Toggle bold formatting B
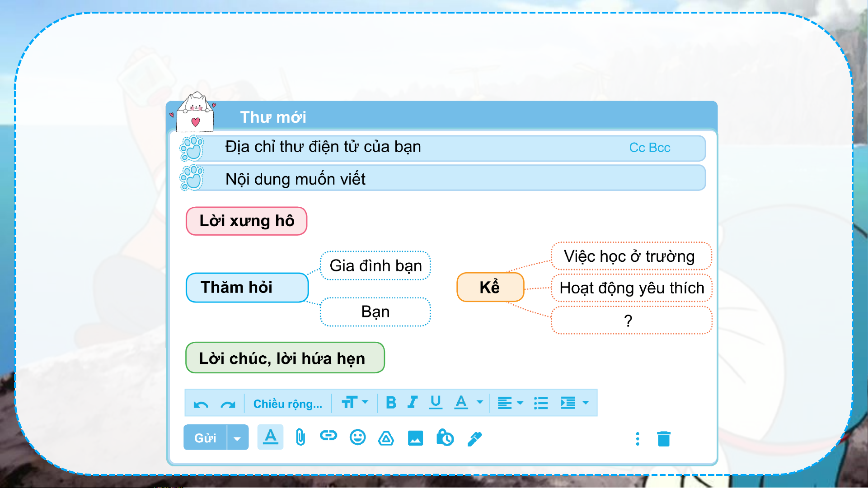The image size is (868, 488). click(391, 402)
